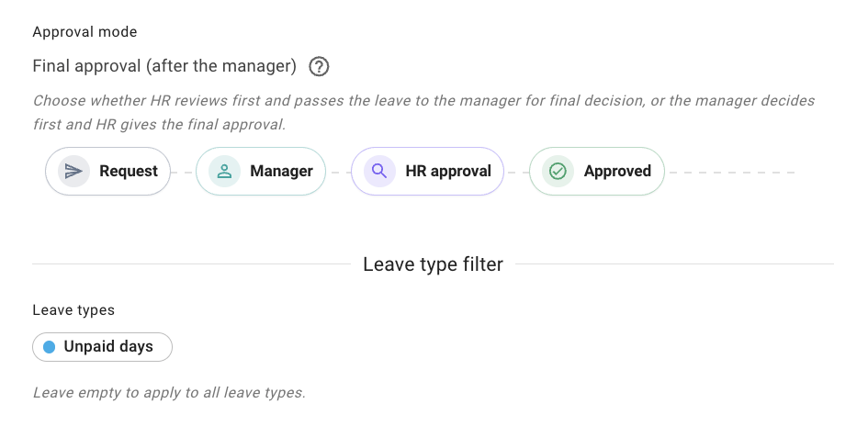Click the connector between HR approval and Approved
Screen dimensions: 868x426
point(516,173)
